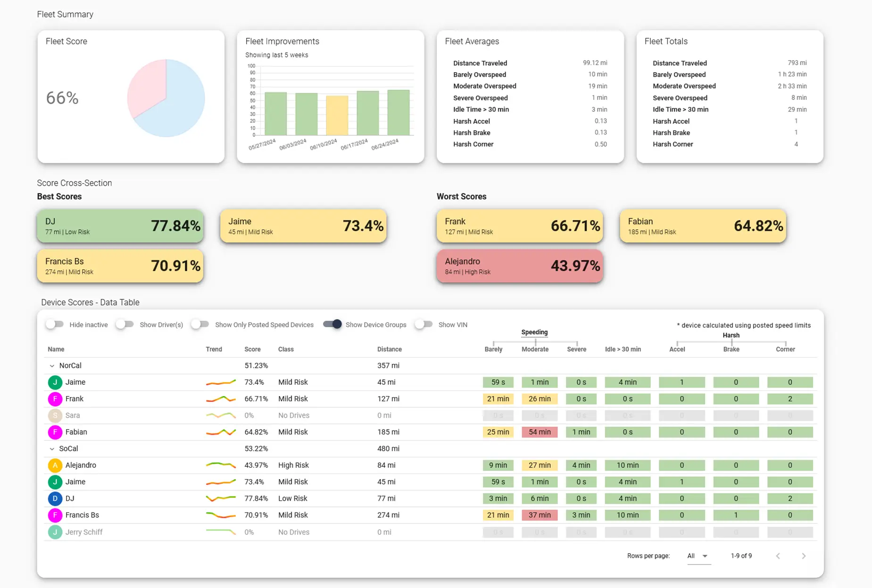Sort table by Distance column header
This screenshot has width=872, height=588.
389,349
